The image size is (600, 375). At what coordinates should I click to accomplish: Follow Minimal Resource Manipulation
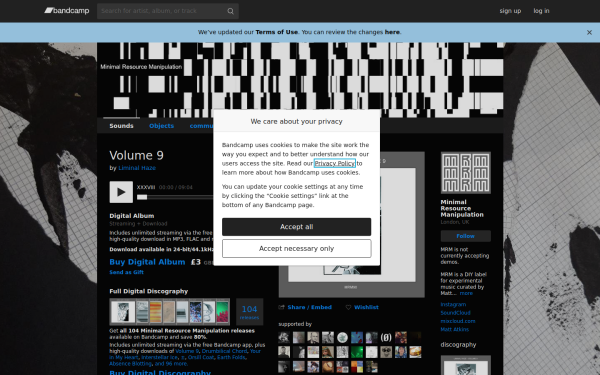pyautogui.click(x=466, y=236)
